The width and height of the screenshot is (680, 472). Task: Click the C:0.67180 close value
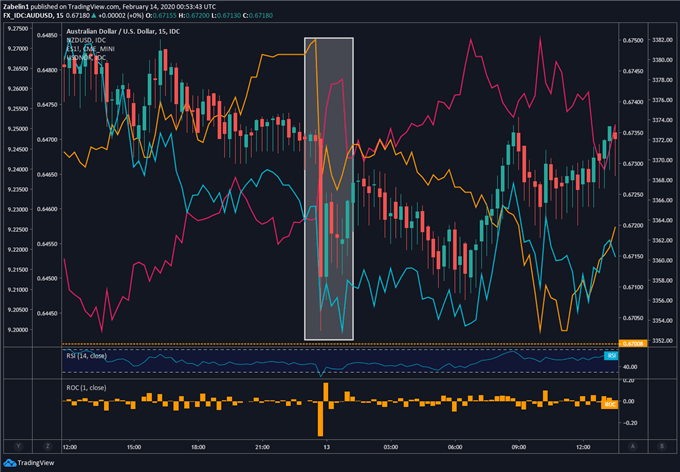click(258, 16)
